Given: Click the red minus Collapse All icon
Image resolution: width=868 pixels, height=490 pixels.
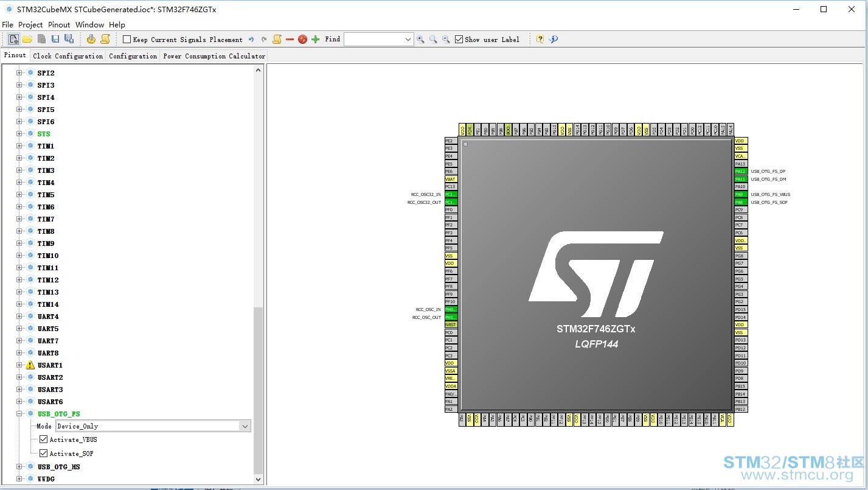Looking at the screenshot, I should (290, 40).
